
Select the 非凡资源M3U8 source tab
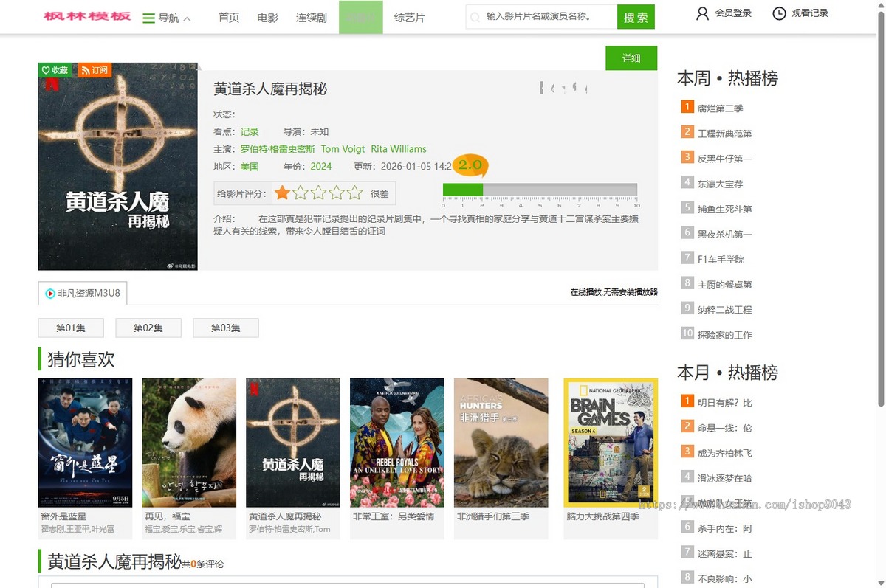click(x=83, y=294)
